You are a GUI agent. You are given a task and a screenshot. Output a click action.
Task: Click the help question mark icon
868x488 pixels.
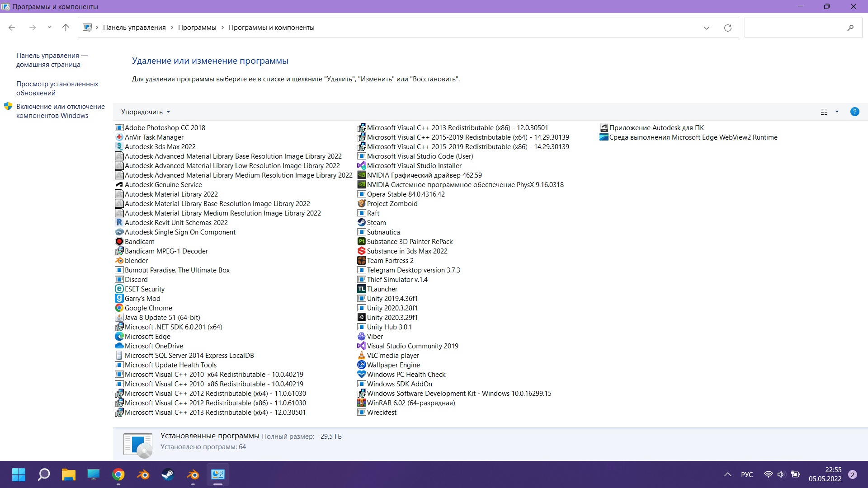(854, 112)
